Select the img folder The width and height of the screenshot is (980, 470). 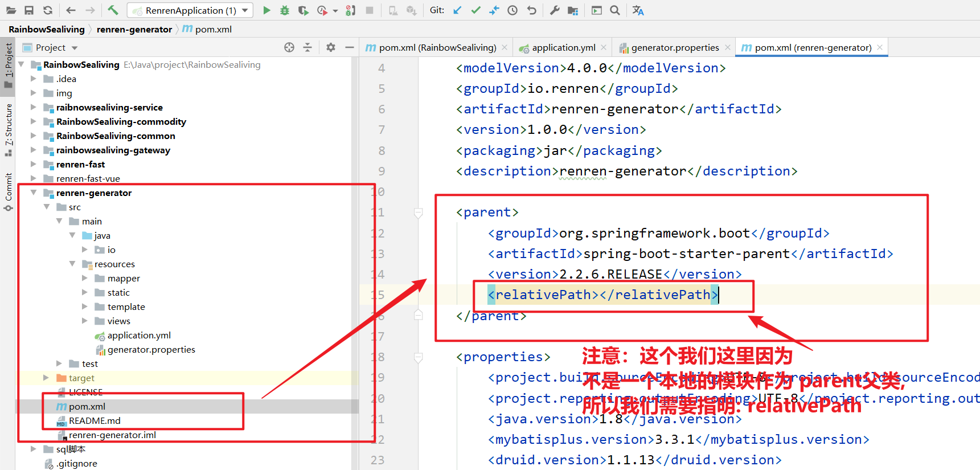(x=64, y=93)
